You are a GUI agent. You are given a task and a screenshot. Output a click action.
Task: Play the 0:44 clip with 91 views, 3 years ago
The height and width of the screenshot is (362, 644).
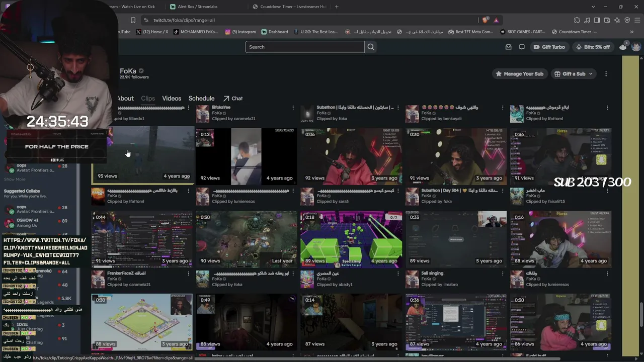click(x=142, y=239)
